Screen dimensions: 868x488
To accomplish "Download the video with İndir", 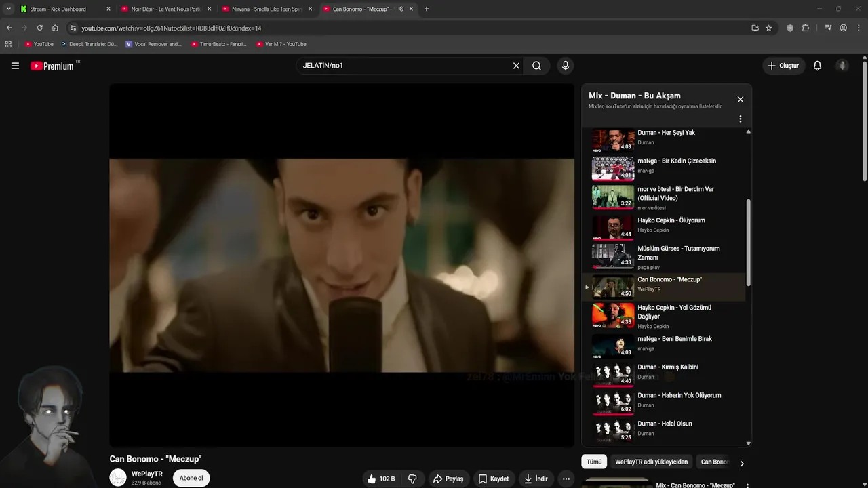I will point(535,479).
